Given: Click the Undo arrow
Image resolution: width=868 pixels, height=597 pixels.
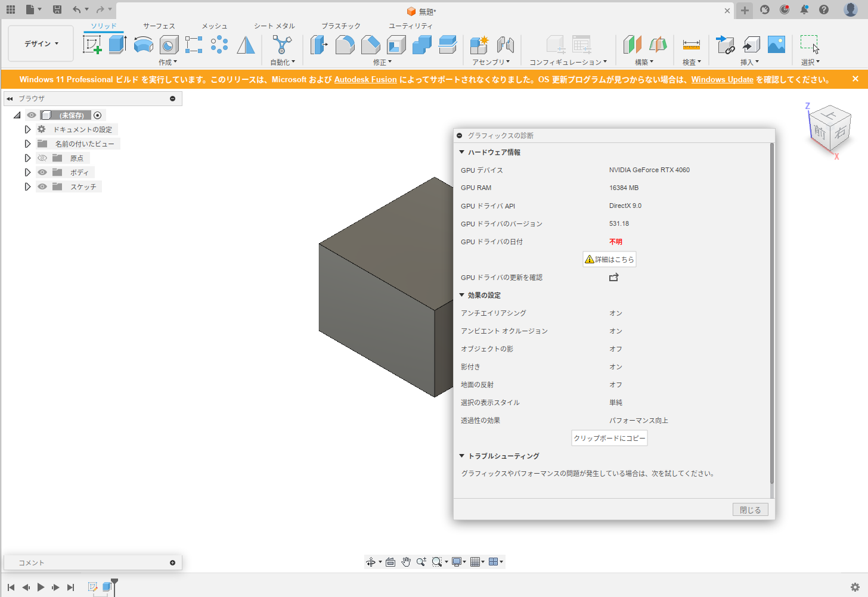Looking at the screenshot, I should 76,10.
